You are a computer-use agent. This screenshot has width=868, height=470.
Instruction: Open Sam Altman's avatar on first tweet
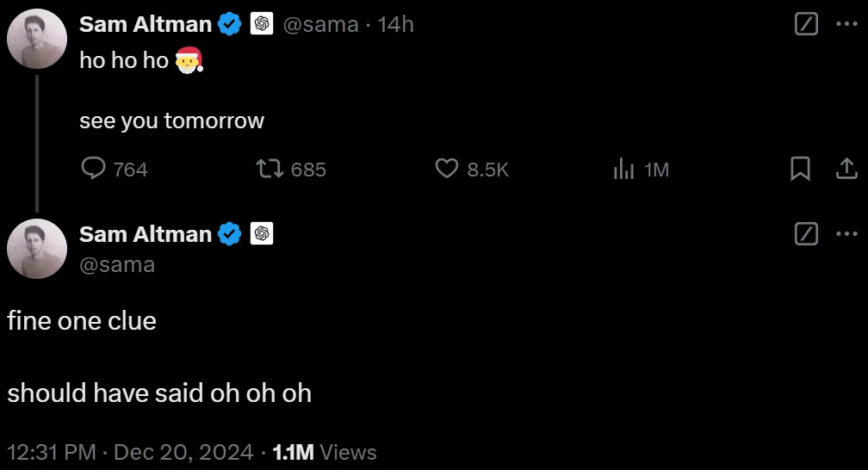[37, 39]
